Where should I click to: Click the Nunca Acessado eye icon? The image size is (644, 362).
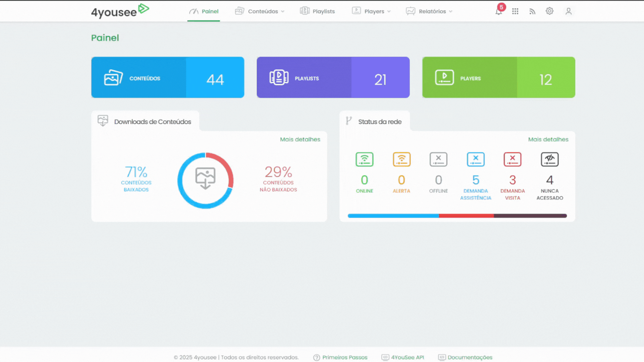coord(550,159)
